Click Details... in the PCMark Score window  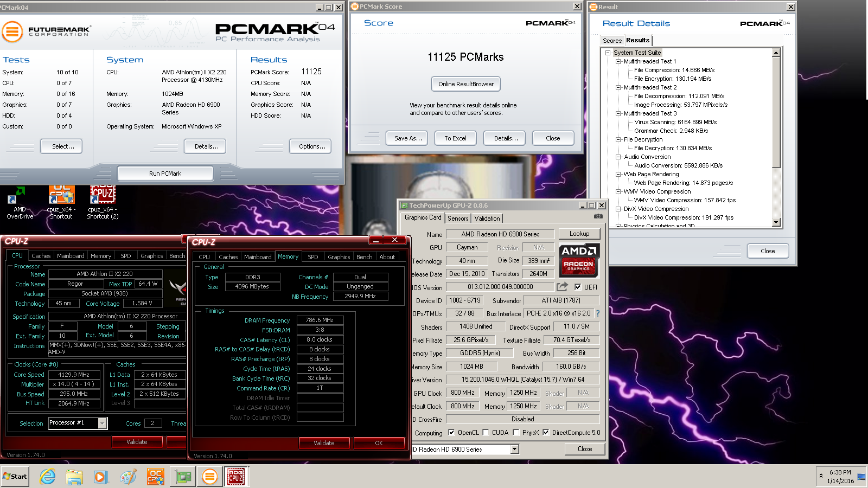[x=506, y=138]
